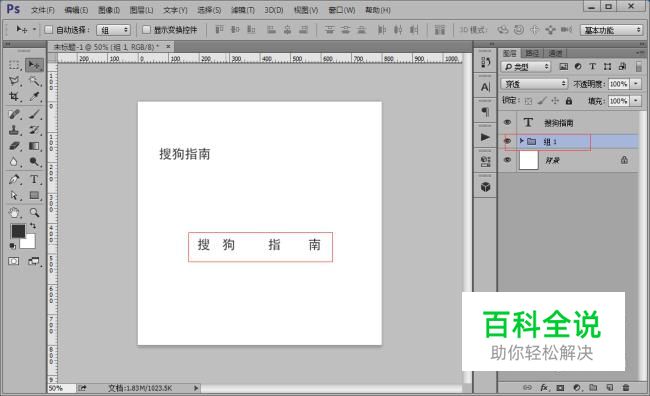650x396 pixels.
Task: Enable the 自动选择 checkbox
Action: pyautogui.click(x=49, y=29)
